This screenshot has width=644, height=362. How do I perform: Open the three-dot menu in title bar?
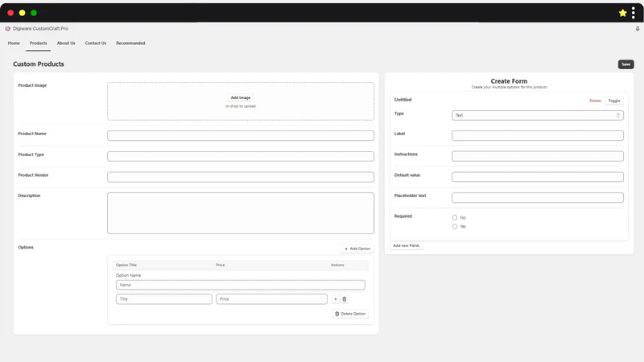[634, 13]
